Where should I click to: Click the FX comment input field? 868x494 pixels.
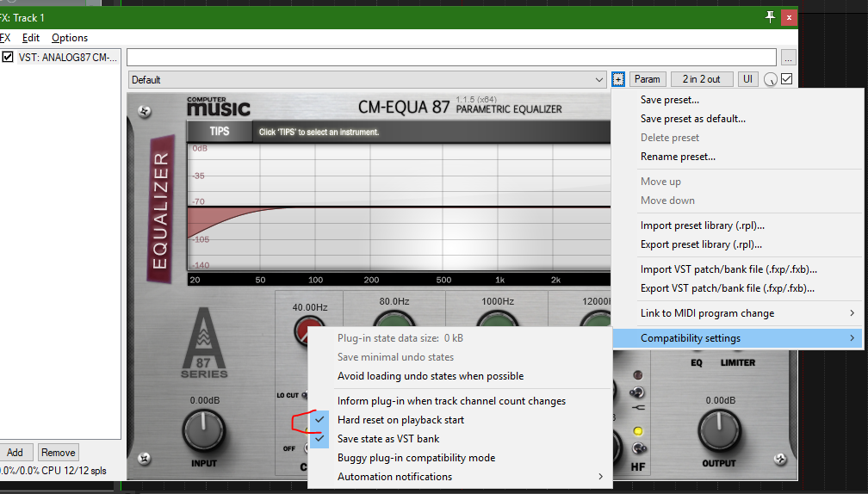click(451, 57)
